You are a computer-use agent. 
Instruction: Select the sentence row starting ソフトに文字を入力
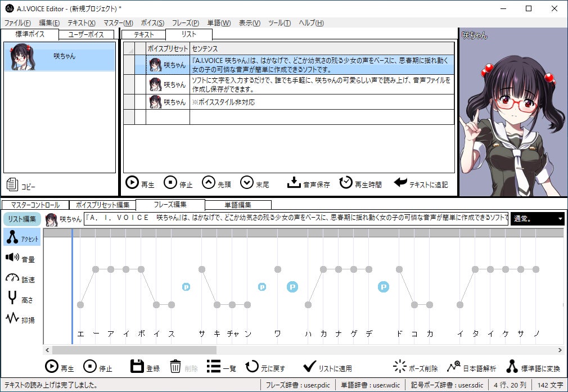pos(288,84)
